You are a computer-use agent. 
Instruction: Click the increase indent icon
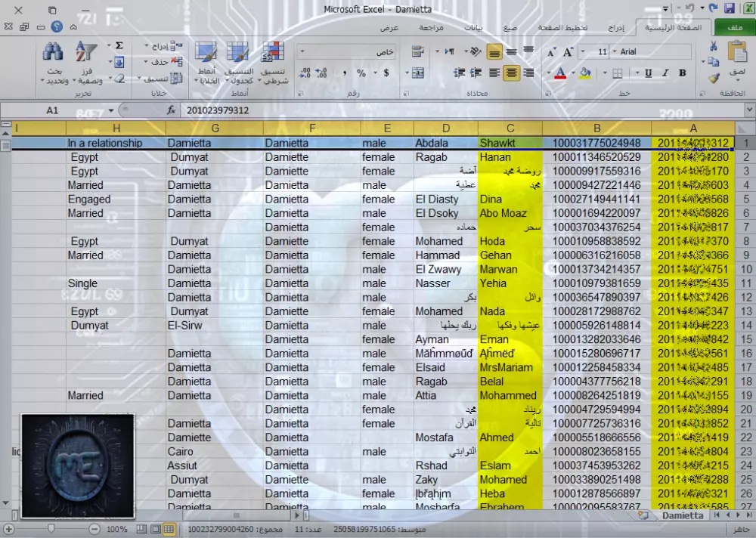(459, 73)
